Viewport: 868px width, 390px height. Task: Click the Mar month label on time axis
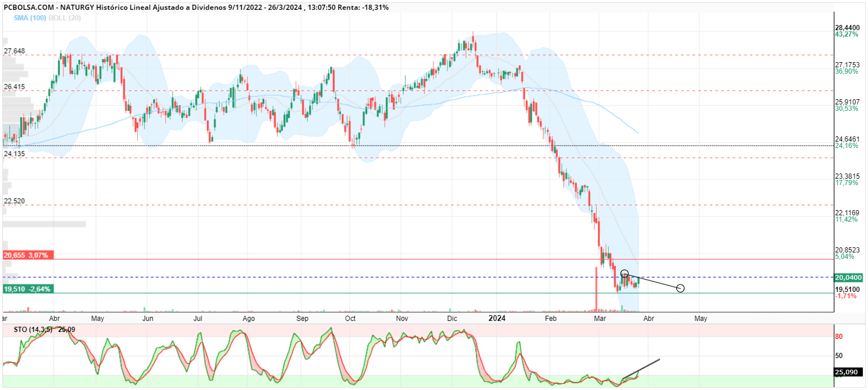coord(599,319)
